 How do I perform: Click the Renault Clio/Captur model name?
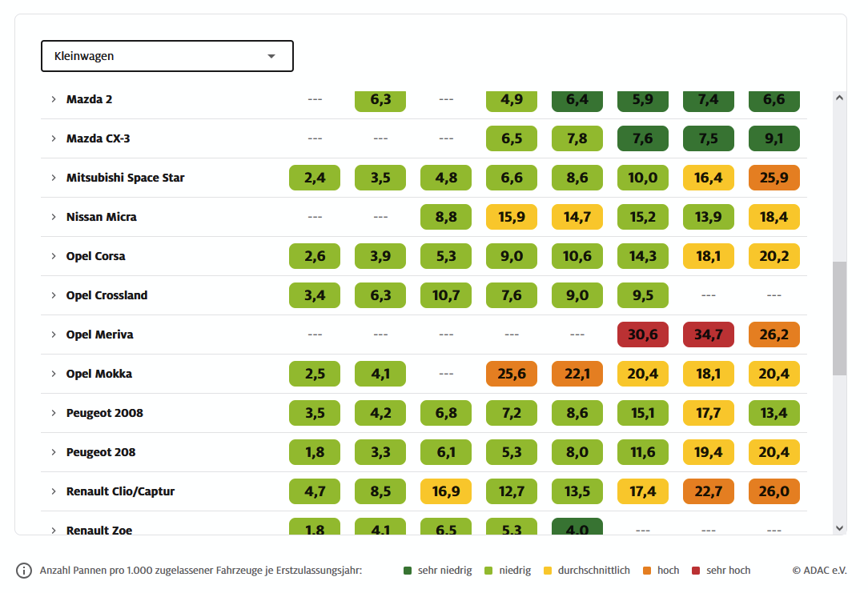pos(120,492)
